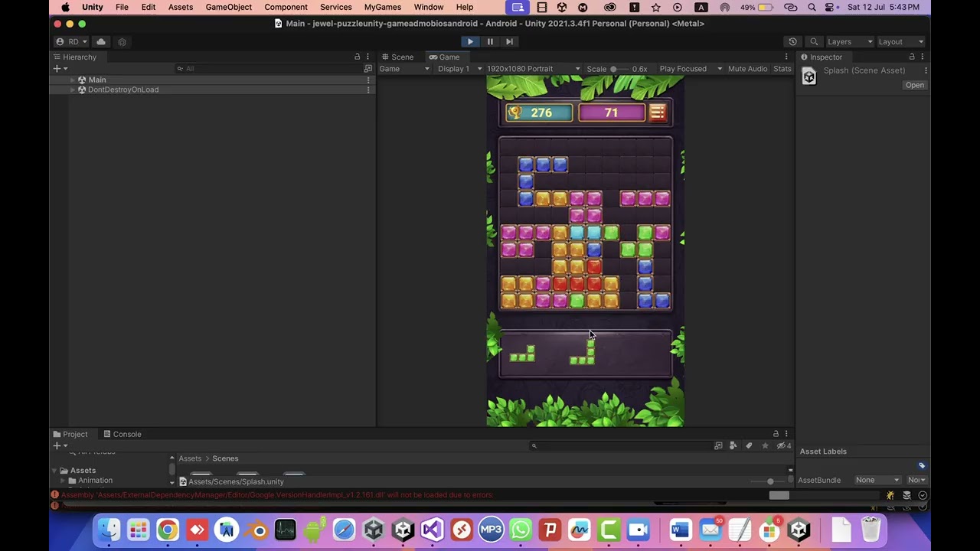The image size is (980, 551).
Task: Open the RD account dropdown
Action: click(73, 41)
